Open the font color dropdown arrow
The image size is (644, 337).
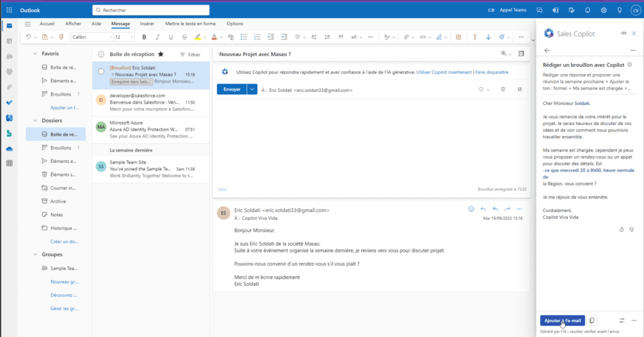(221, 37)
